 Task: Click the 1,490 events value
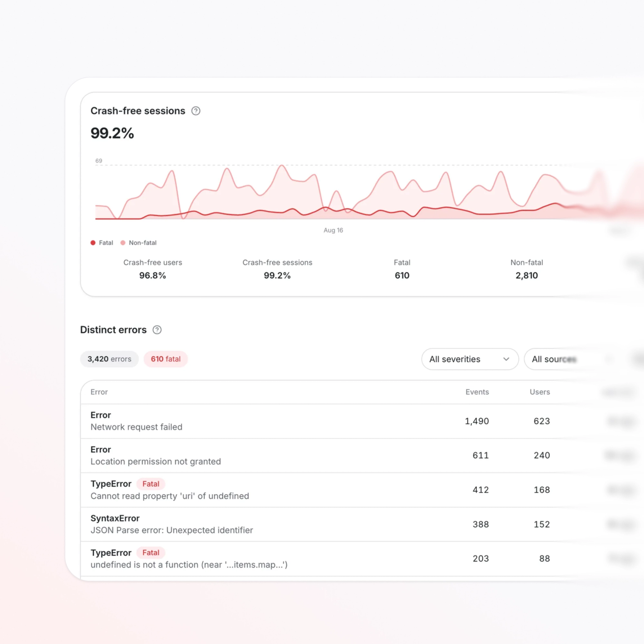click(x=476, y=421)
